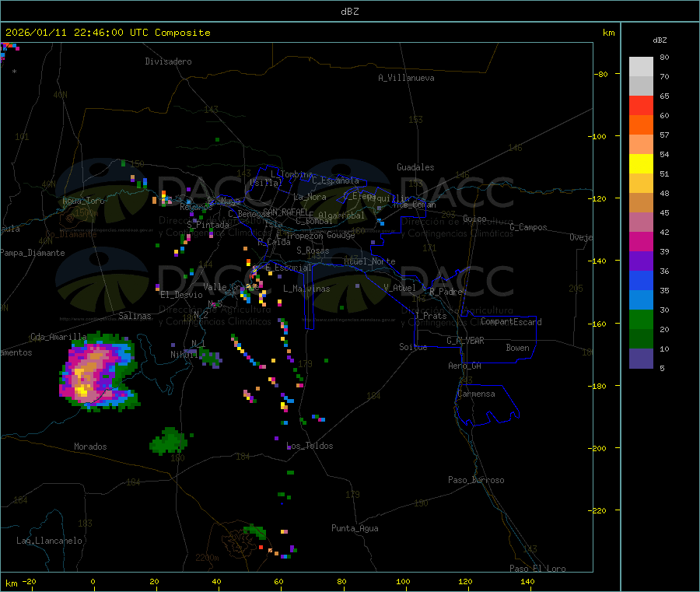The height and width of the screenshot is (592, 700).
Task: Click the 'Los_Toldos' label
Action: [x=310, y=446]
